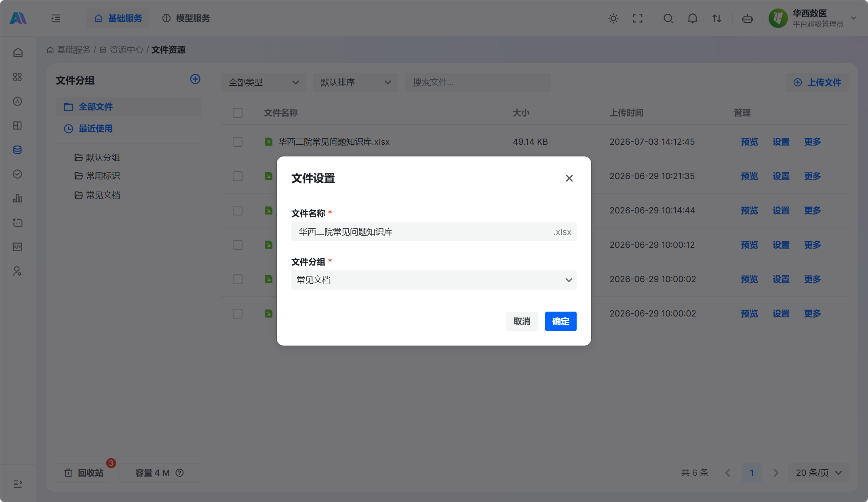Click the user avatar 华西数医
This screenshot has height=502, width=868.
(x=778, y=18)
